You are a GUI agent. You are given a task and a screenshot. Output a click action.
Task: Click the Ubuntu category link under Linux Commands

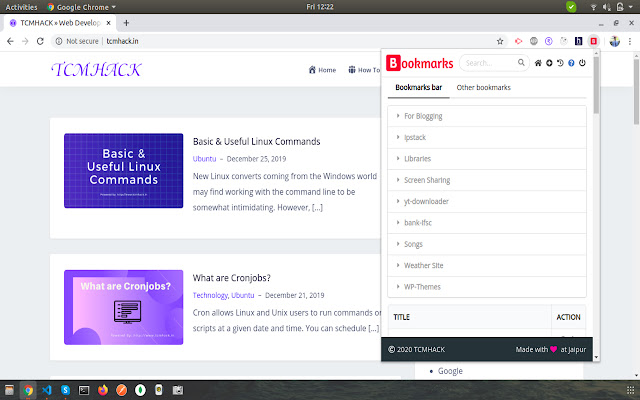click(x=204, y=159)
